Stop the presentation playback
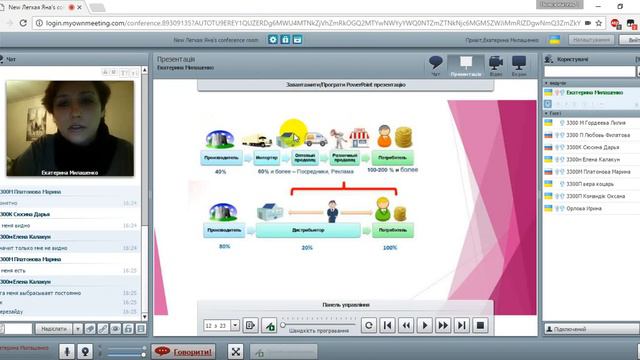The height and width of the screenshot is (360, 640). (480, 325)
